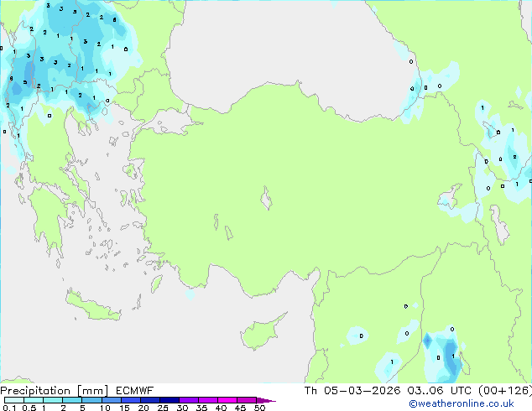Click the '40' legend tick label
This screenshot has height=411, width=532.
[221, 408]
